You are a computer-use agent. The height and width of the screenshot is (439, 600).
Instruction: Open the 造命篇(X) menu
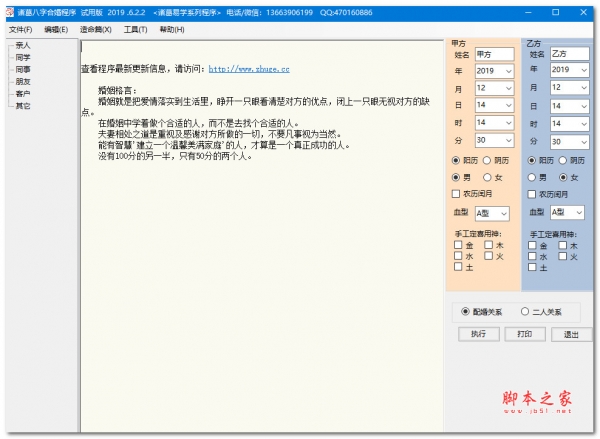pyautogui.click(x=96, y=30)
